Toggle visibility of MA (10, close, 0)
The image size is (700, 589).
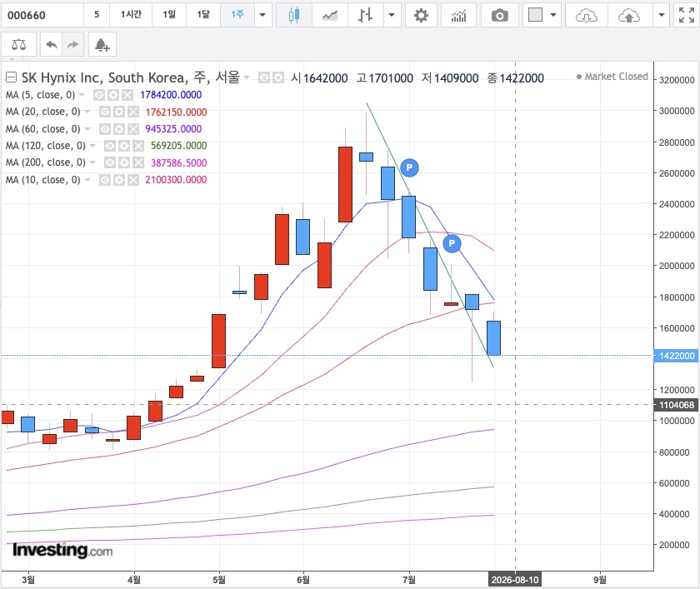tap(104, 180)
